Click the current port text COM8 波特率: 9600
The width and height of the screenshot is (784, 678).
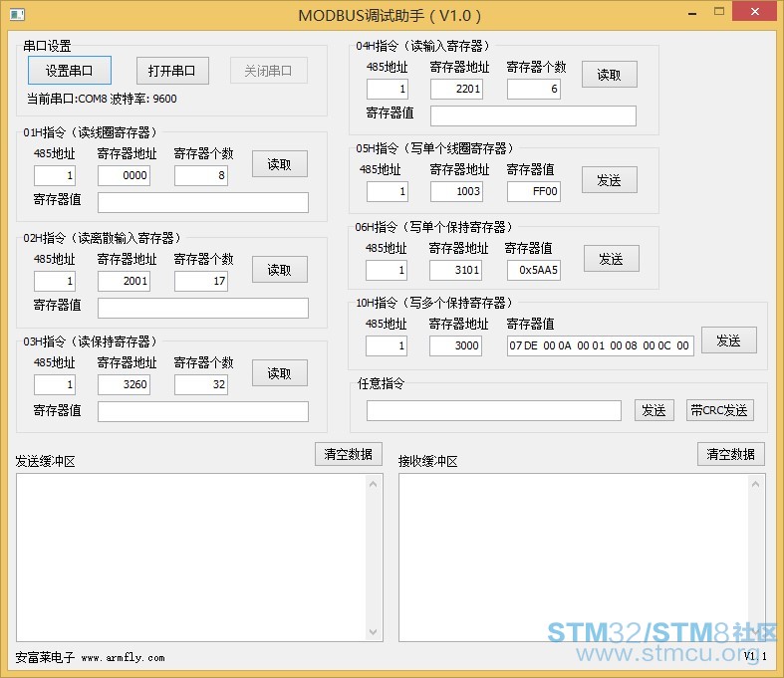coord(102,99)
